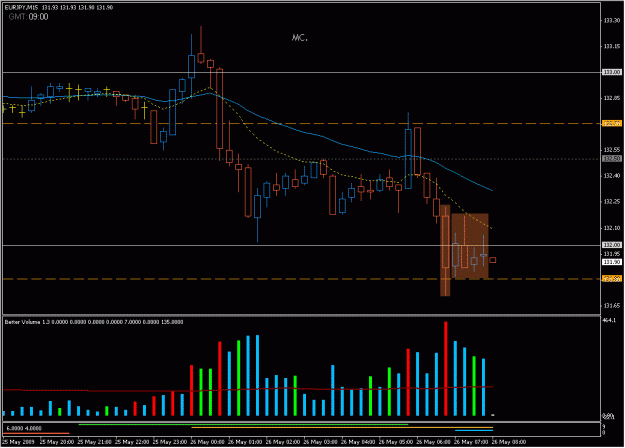Select the 131.65 price axis label
625x448 pixels.
tap(612, 306)
